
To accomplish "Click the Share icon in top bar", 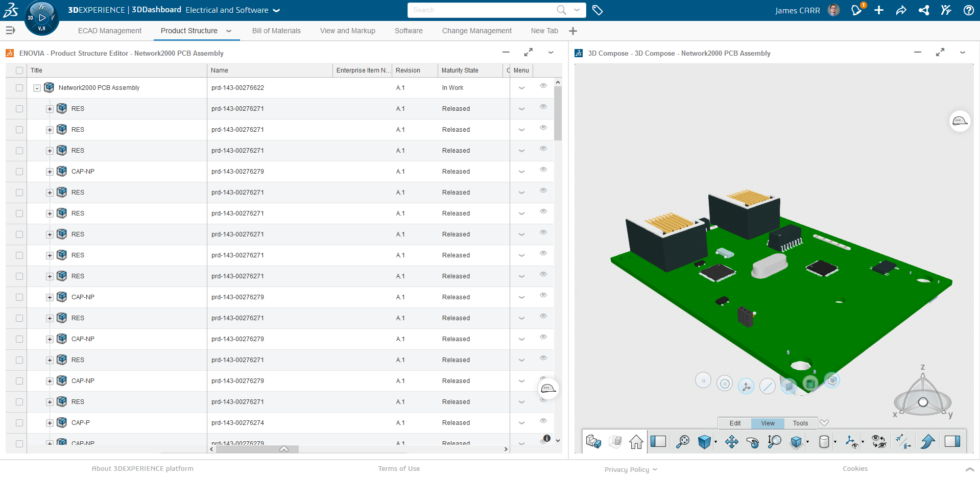I will point(901,10).
